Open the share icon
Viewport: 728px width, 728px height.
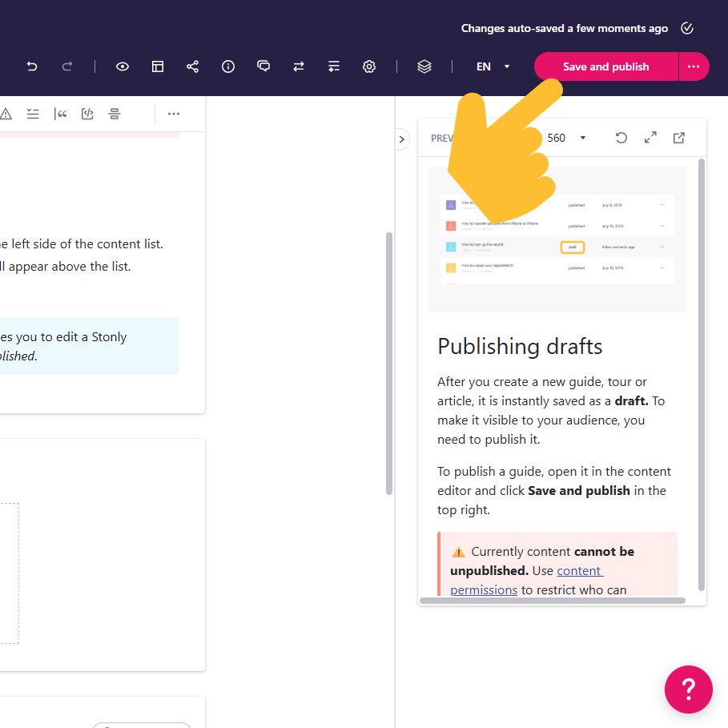(x=193, y=66)
